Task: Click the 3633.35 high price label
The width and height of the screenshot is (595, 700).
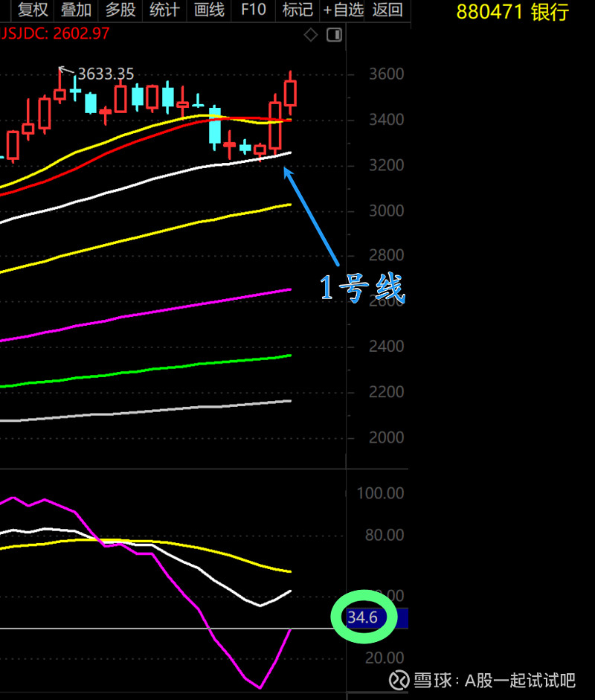Action: coord(106,74)
